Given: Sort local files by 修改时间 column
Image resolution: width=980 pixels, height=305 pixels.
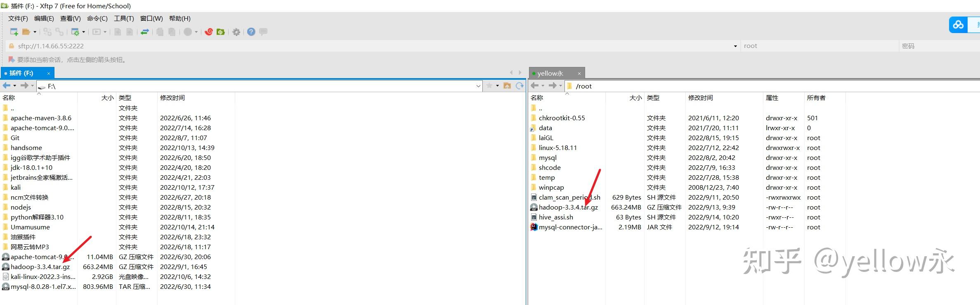Looking at the screenshot, I should point(196,98).
